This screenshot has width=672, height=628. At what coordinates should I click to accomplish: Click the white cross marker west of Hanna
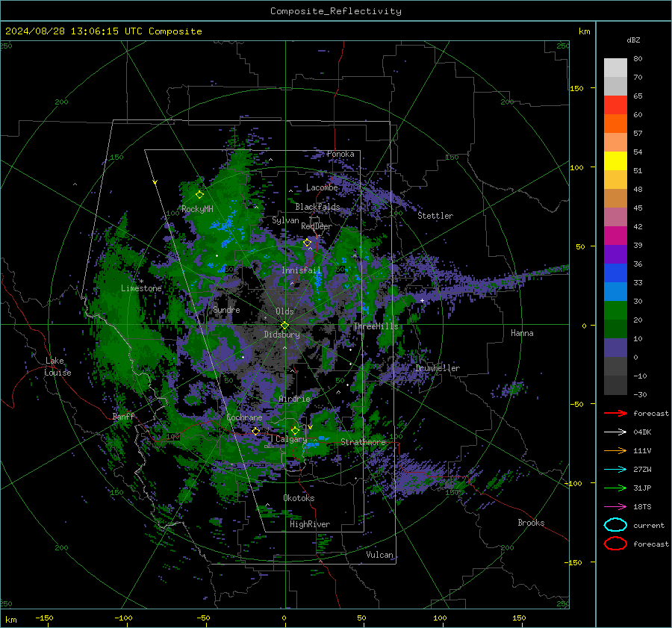tap(422, 300)
